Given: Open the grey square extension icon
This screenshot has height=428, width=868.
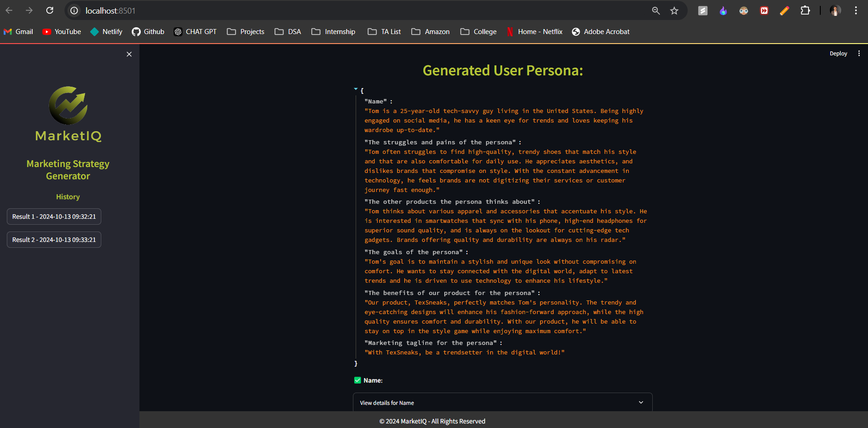Looking at the screenshot, I should click(703, 10).
